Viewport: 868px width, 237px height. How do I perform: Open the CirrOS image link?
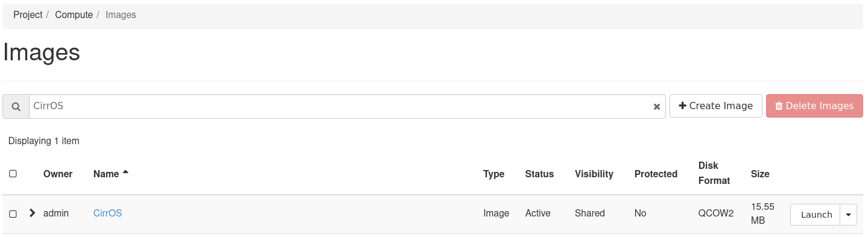pyautogui.click(x=107, y=213)
